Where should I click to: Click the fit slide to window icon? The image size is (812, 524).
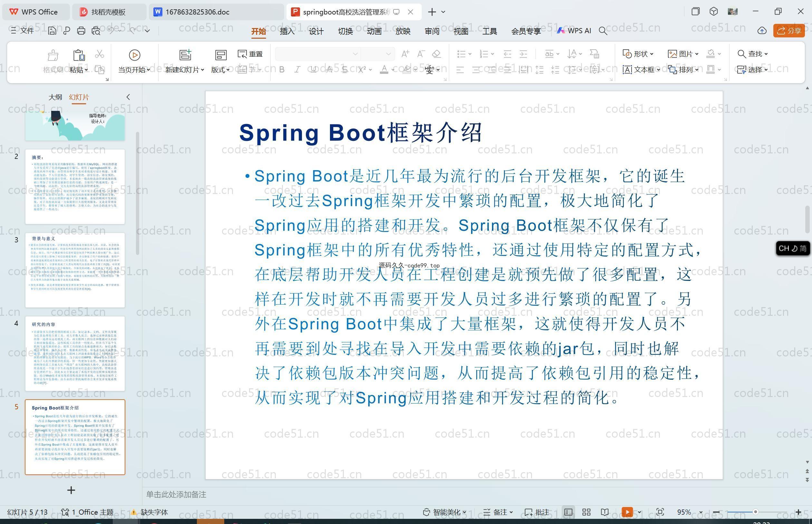(x=660, y=512)
